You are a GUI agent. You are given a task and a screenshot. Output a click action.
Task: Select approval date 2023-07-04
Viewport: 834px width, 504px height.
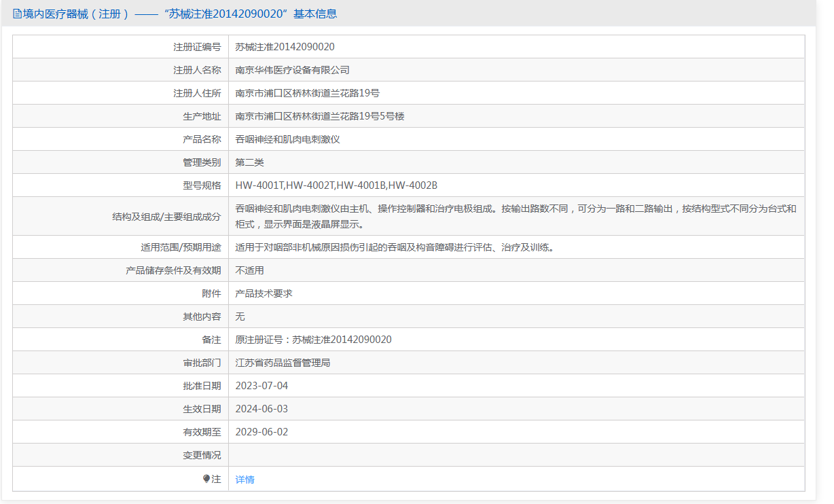pos(261,386)
